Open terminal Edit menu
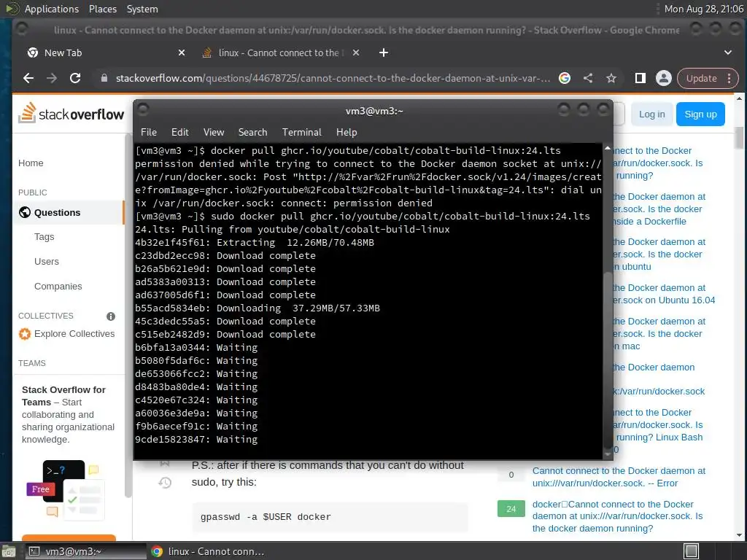The height and width of the screenshot is (560, 747). click(179, 132)
